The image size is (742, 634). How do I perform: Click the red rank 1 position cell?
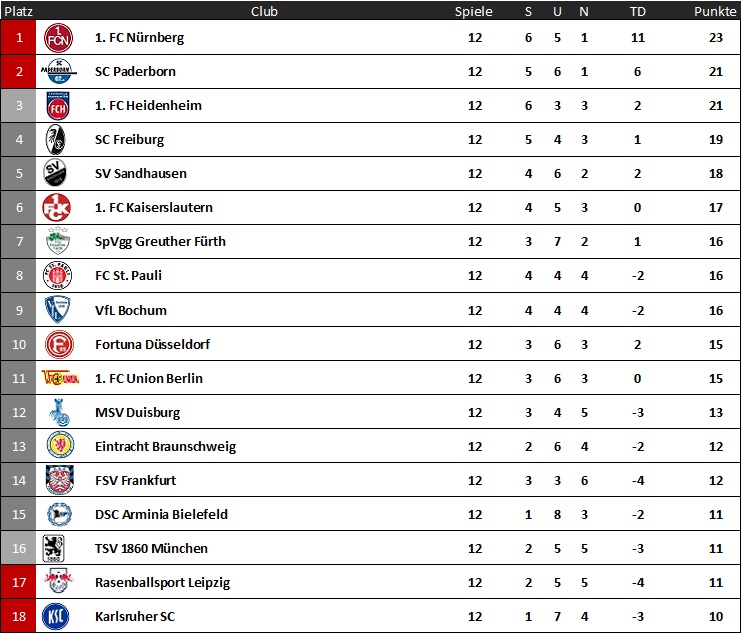pyautogui.click(x=18, y=37)
